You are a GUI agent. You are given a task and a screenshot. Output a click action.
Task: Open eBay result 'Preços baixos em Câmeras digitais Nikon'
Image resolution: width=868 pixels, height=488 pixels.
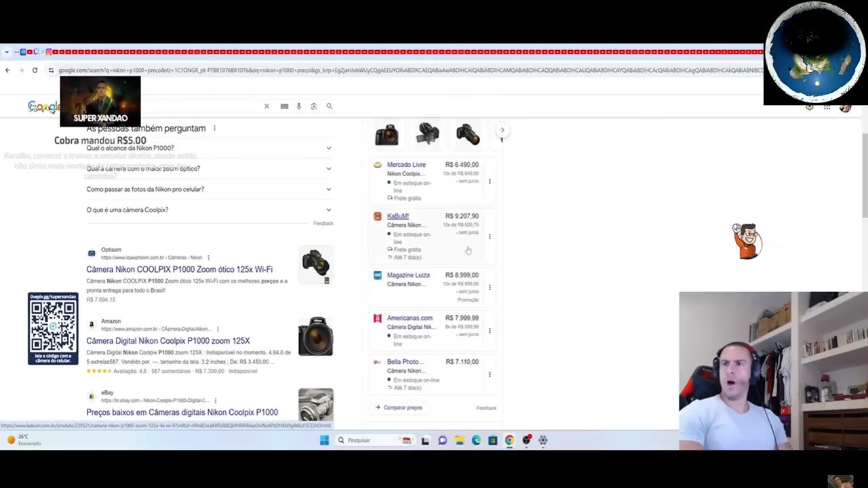click(182, 412)
